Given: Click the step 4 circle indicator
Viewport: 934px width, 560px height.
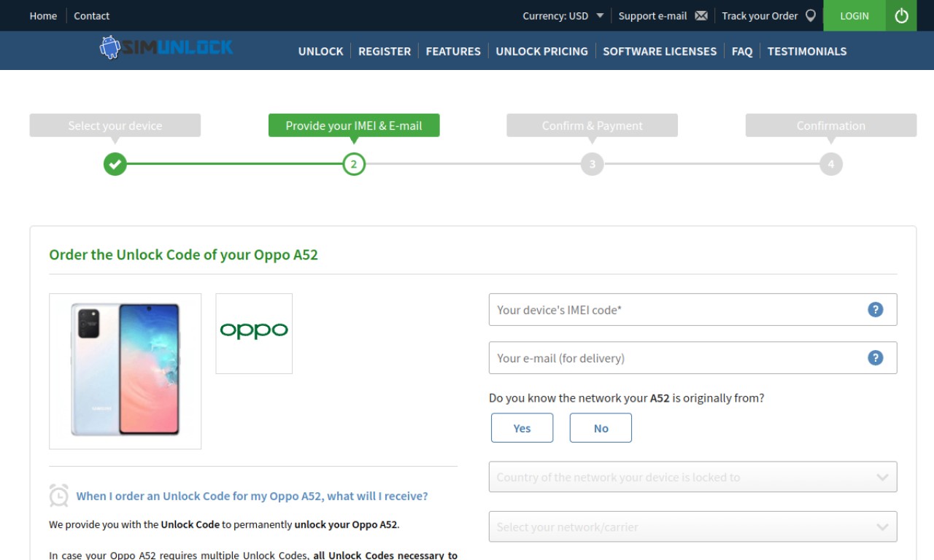Looking at the screenshot, I should tap(830, 164).
